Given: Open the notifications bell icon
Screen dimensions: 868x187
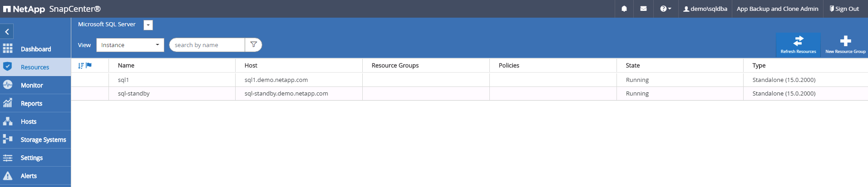Looking at the screenshot, I should (x=624, y=9).
